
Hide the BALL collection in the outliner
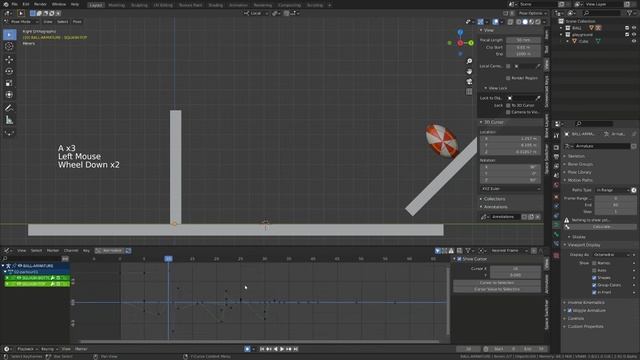click(634, 28)
